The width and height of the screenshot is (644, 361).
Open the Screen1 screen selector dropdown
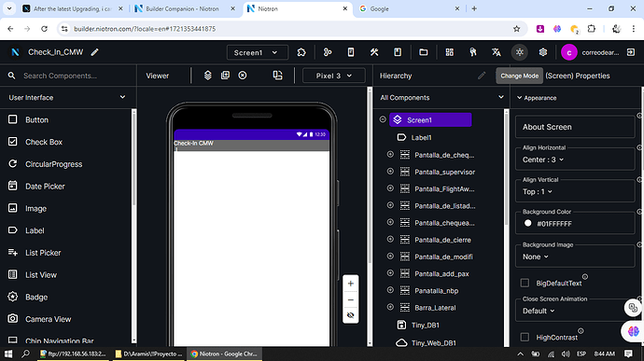pyautogui.click(x=257, y=52)
